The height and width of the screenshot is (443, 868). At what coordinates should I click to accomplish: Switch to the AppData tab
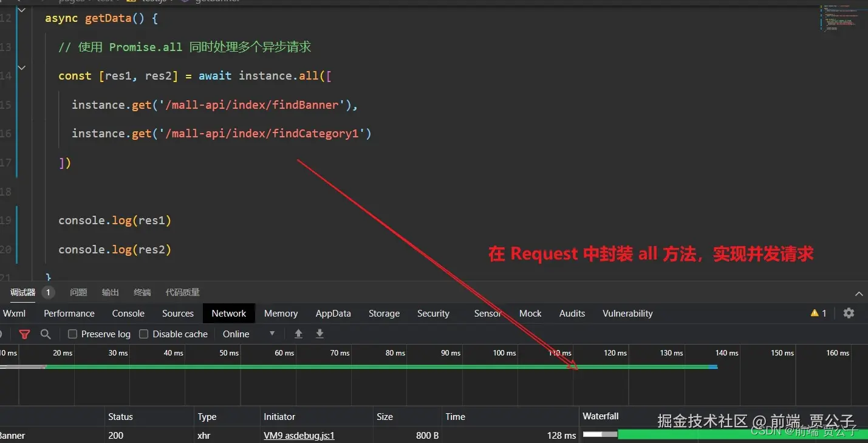coord(333,314)
